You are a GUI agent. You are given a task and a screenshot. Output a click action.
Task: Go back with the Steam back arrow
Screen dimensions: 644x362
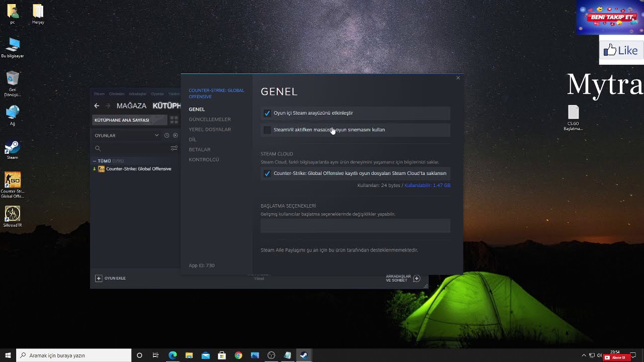click(97, 106)
